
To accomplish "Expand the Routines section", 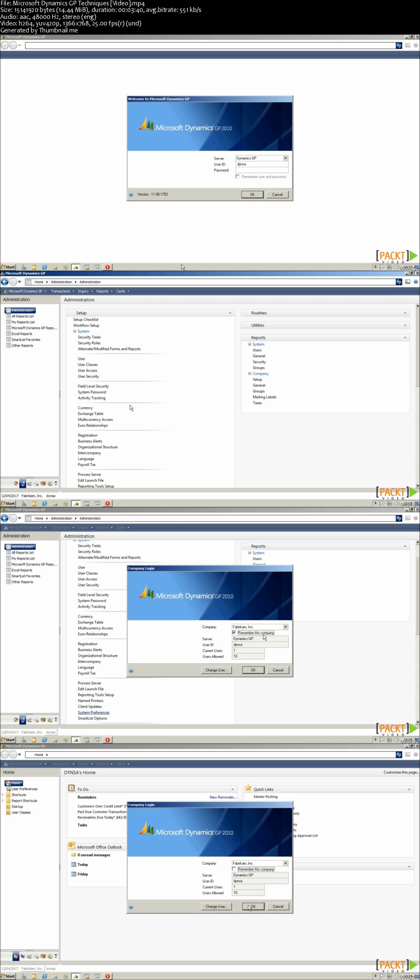I will click(x=405, y=313).
